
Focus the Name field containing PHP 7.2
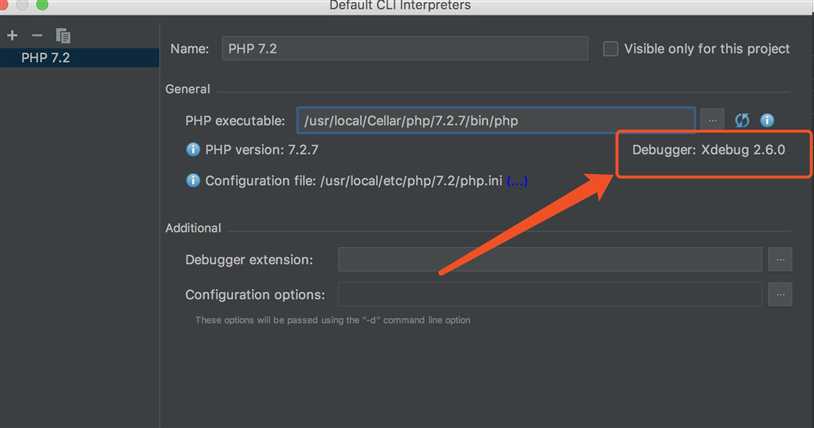405,49
